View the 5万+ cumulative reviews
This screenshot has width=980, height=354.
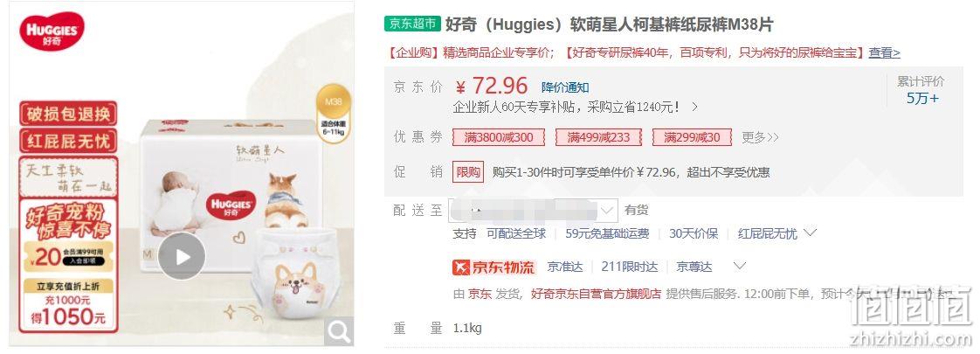(922, 98)
